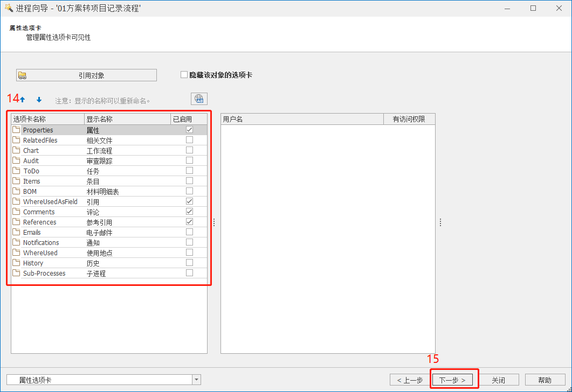The image size is (572, 392).
Task: Click the folder icon next to Sub-Processes
Action: coord(16,274)
